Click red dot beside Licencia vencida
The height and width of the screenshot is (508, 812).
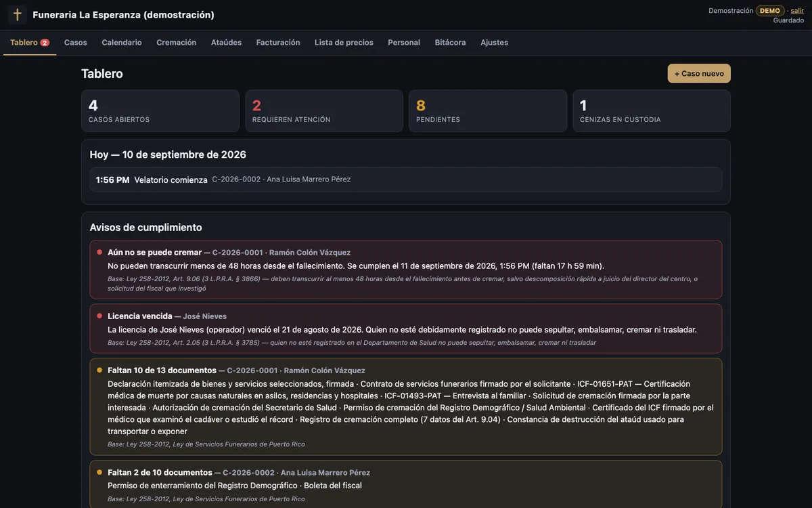tap(99, 316)
